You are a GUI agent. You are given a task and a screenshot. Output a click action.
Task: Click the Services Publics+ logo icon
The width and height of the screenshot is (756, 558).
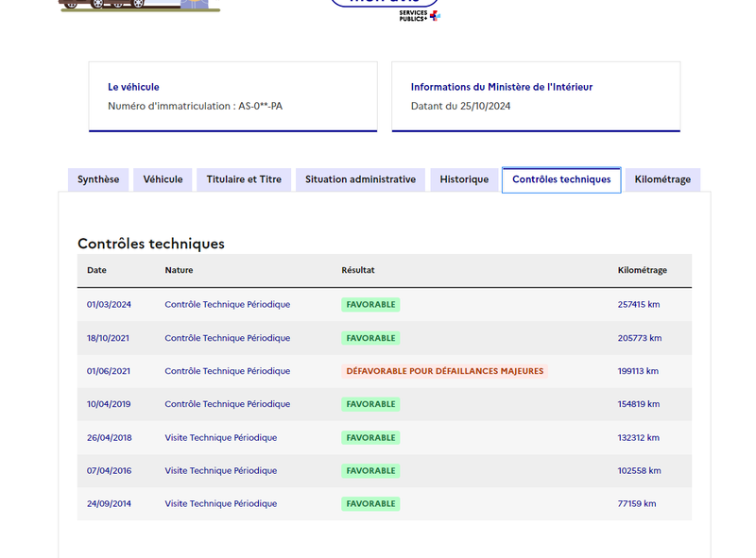pos(420,16)
